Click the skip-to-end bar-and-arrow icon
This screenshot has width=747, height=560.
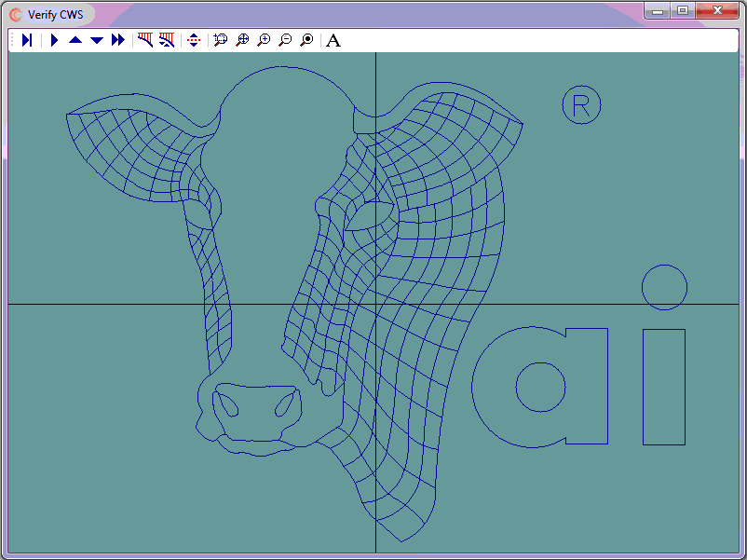pyautogui.click(x=27, y=40)
